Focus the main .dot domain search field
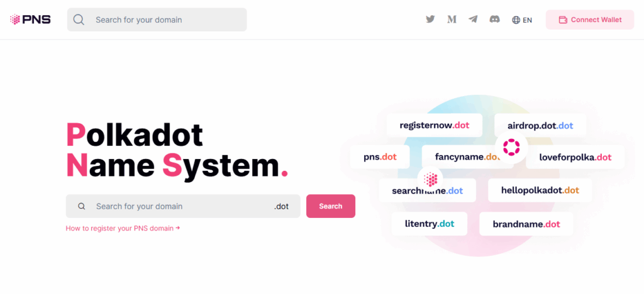Screen dimensions: 644x294 pyautogui.click(x=183, y=206)
